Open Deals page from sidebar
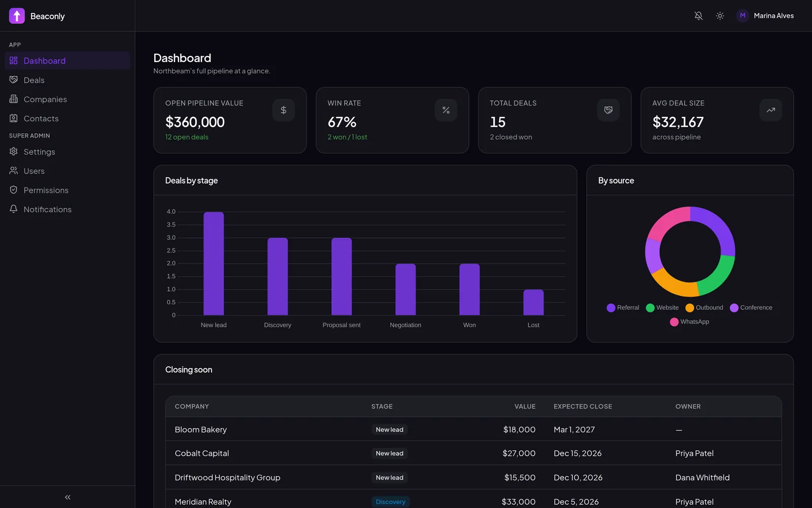 67,80
